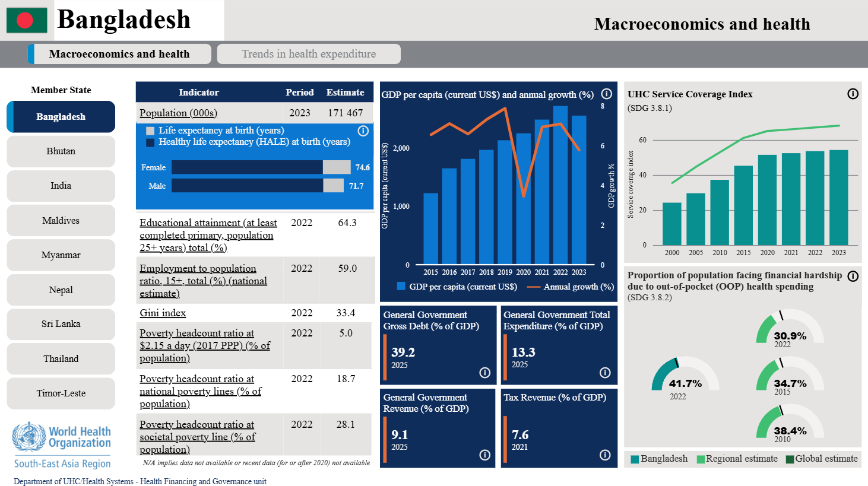Click info icon for UHC Service Coverage Index

pyautogui.click(x=853, y=94)
